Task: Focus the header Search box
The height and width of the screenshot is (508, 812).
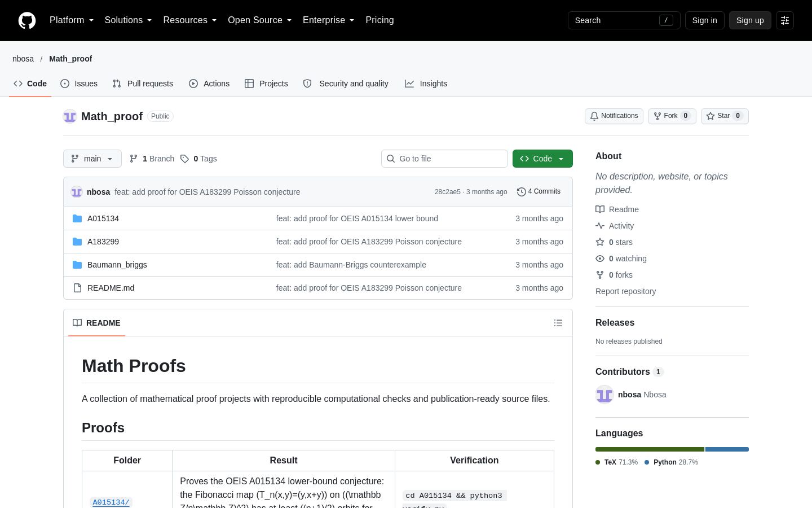Action: click(624, 20)
